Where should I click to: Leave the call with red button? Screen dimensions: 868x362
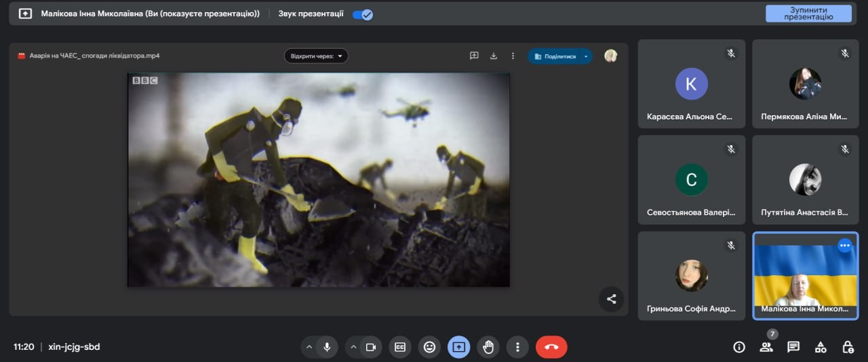[551, 347]
